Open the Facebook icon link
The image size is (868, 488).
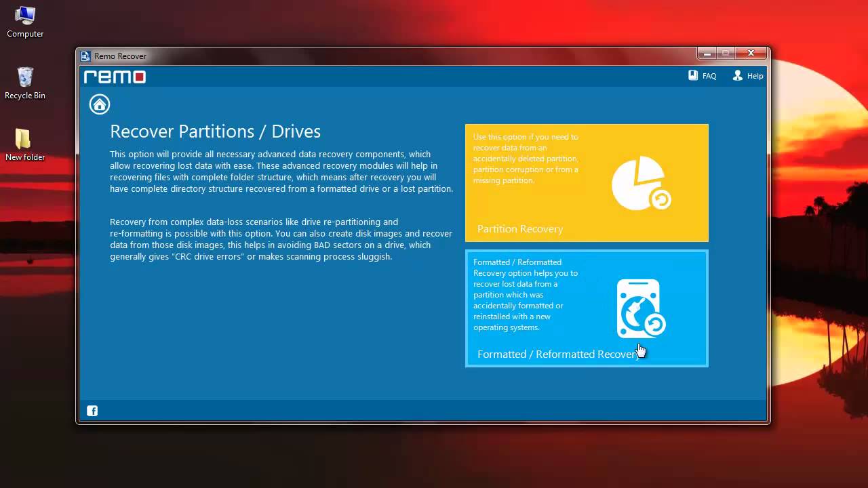[92, 410]
